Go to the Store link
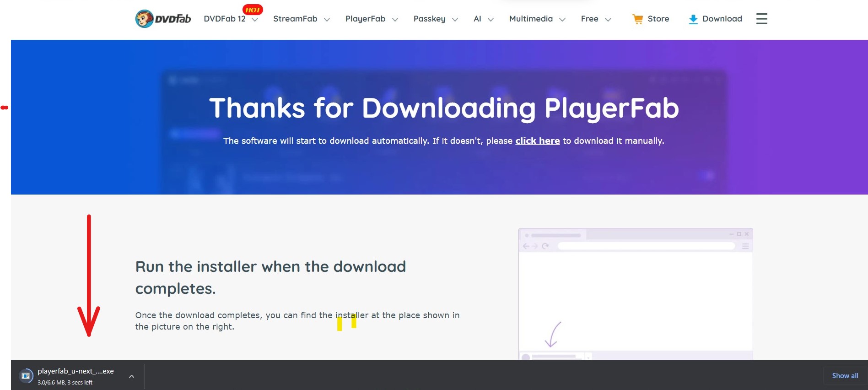Screen dimensions: 868x390 pos(658,19)
